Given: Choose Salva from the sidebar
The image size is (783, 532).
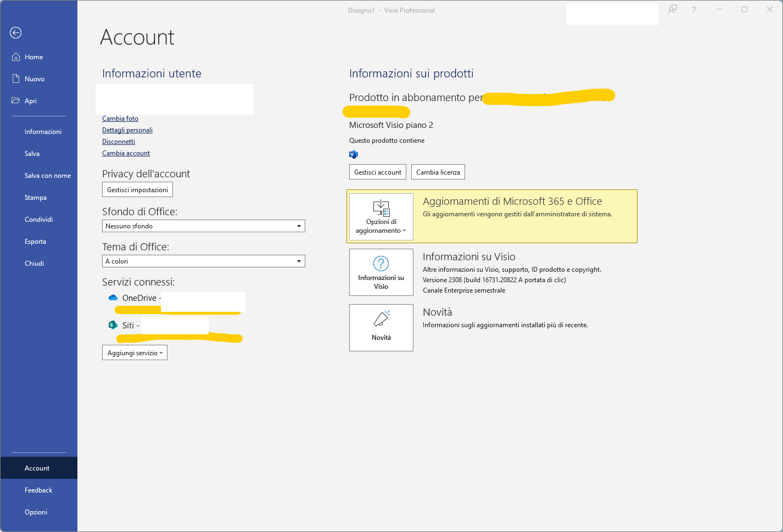Looking at the screenshot, I should coord(39,154).
